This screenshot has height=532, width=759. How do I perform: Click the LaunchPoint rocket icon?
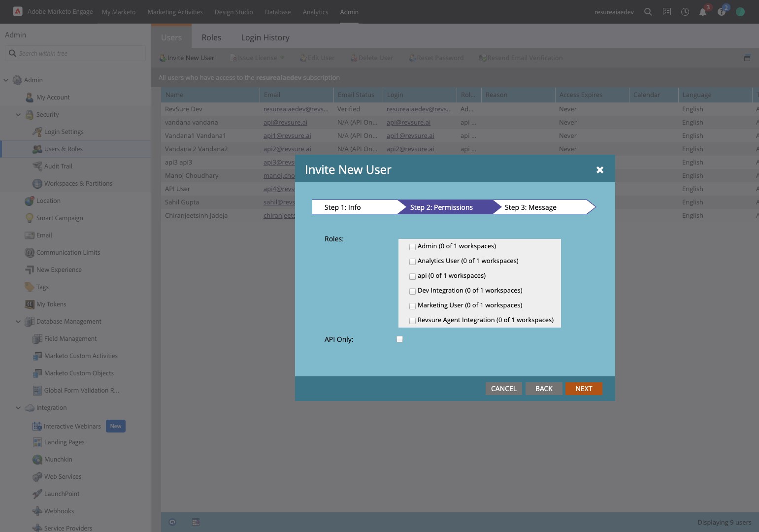[37, 494]
